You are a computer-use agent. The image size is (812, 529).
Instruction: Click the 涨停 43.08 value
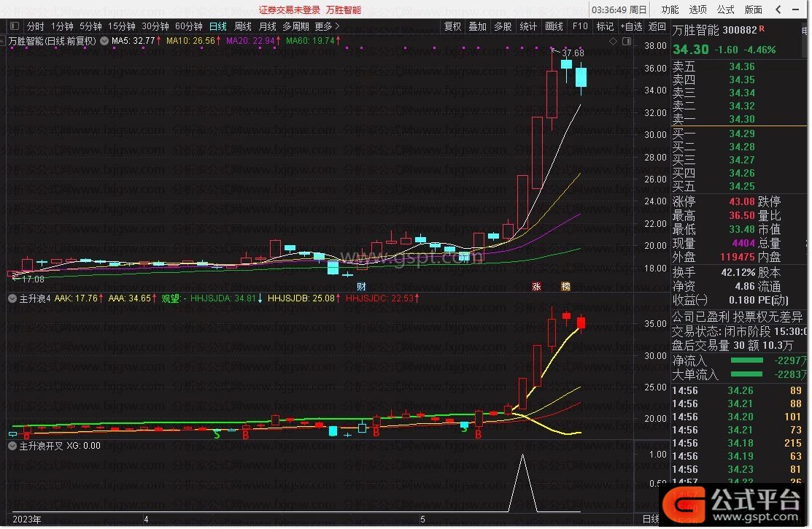pos(741,201)
